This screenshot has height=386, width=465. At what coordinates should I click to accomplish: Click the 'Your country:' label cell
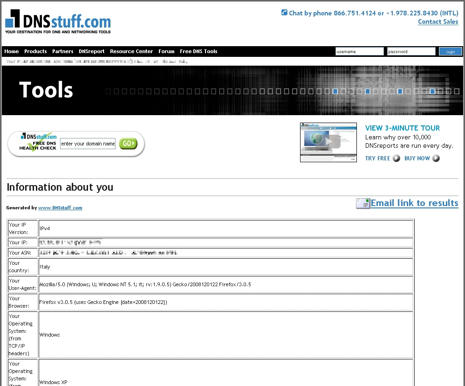click(23, 267)
